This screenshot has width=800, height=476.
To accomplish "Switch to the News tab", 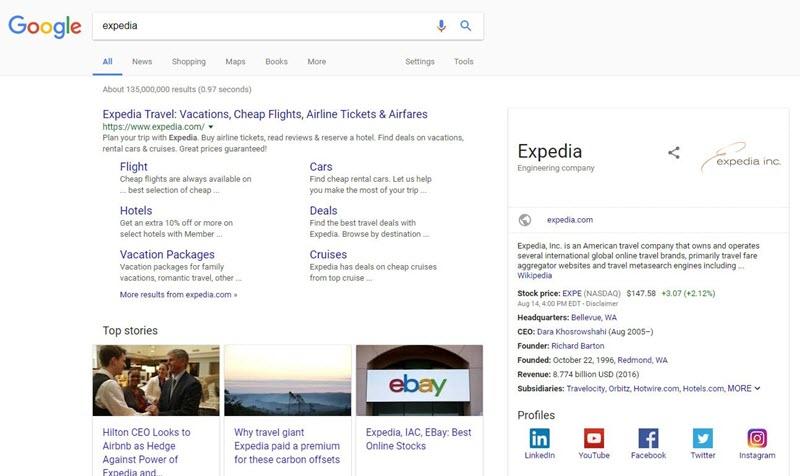I will click(x=142, y=61).
